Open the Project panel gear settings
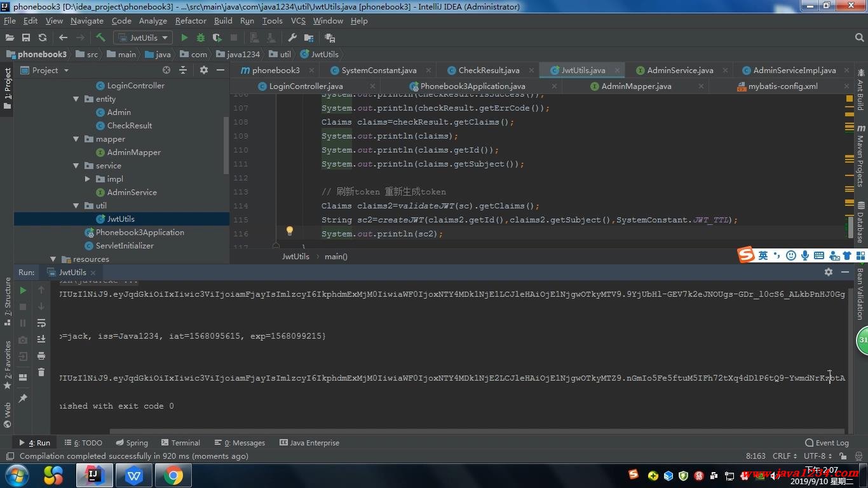This screenshot has height=488, width=868. click(x=204, y=70)
